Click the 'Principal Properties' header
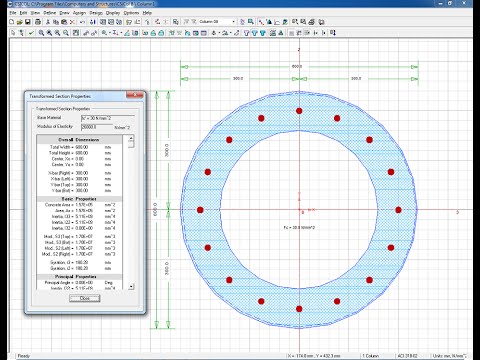The image size is (480, 360). click(x=79, y=277)
